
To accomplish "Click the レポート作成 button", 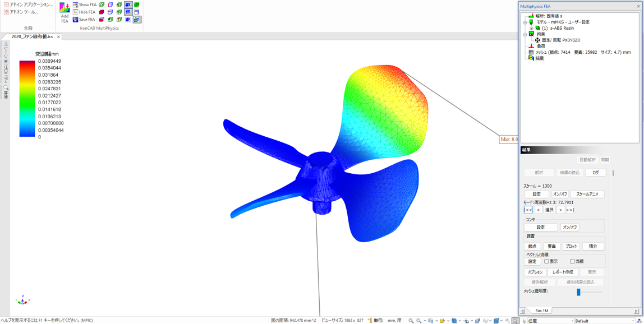I will (563, 272).
